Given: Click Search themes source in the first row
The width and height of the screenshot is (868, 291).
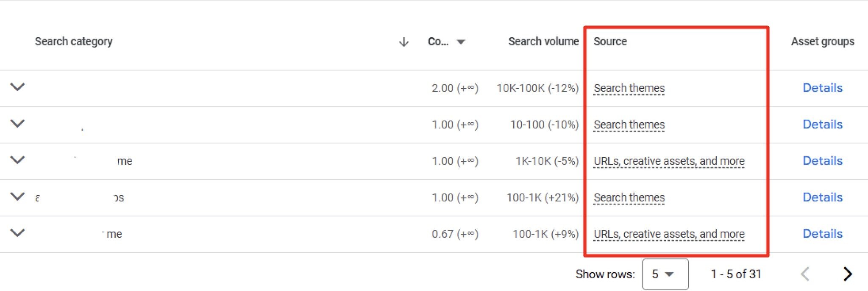Looking at the screenshot, I should pos(629,88).
